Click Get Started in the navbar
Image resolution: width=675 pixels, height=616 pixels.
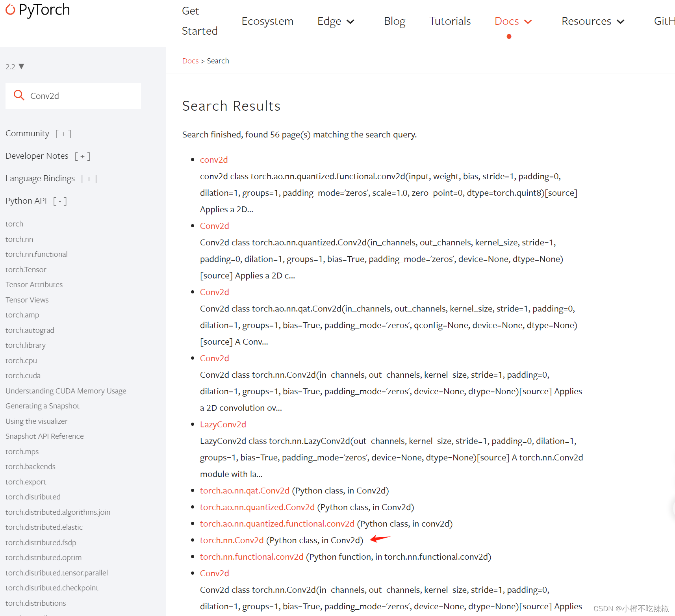199,20
